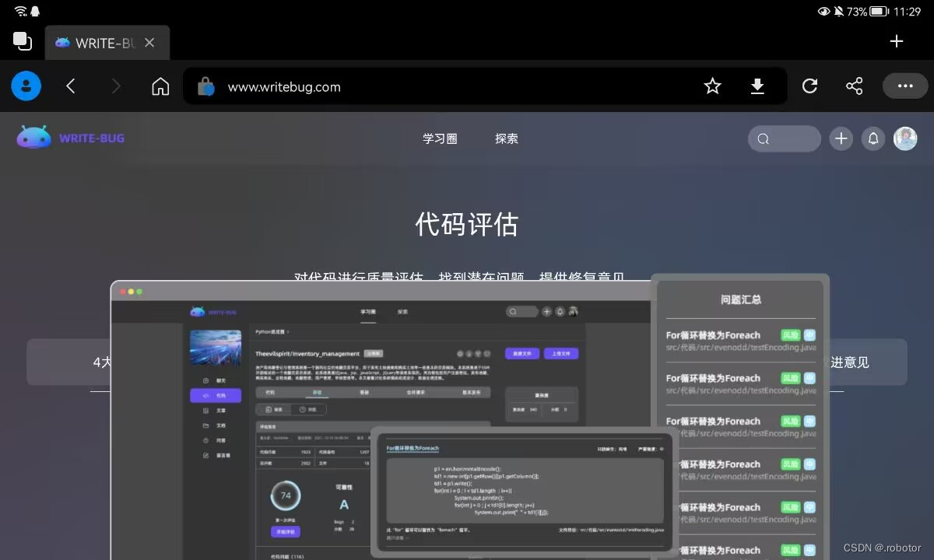The width and height of the screenshot is (934, 560).
Task: Show site security info via lock icon
Action: point(205,86)
